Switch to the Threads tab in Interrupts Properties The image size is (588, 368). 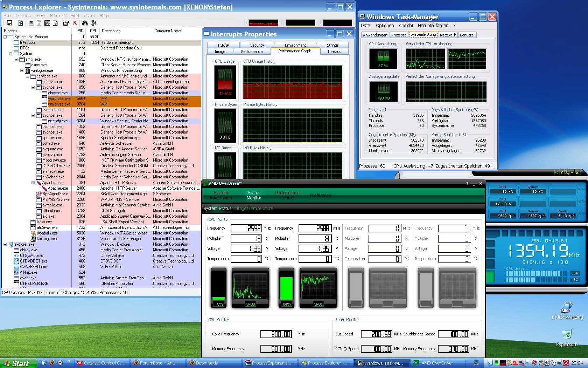334,52
